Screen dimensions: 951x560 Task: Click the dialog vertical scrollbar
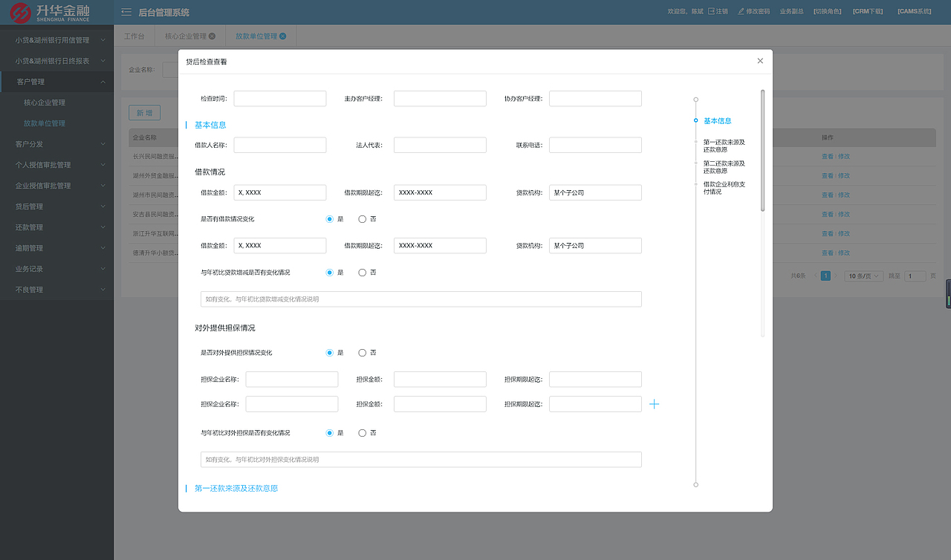[x=762, y=151]
